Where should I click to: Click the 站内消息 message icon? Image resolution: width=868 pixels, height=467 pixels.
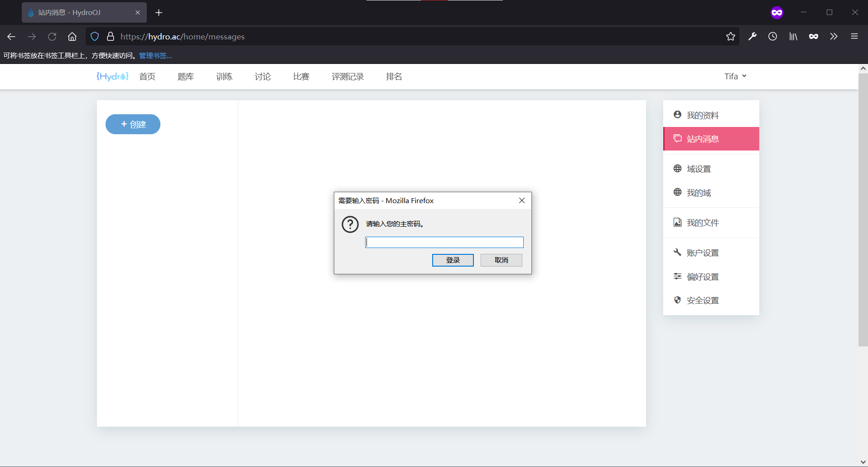[x=677, y=138]
